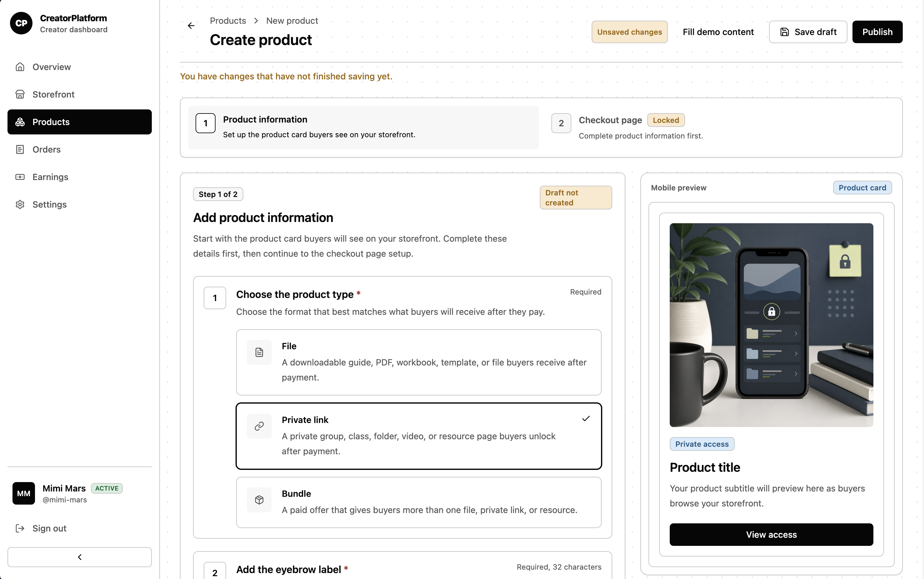Click Fill demo content
This screenshot has width=924, height=579.
tap(718, 32)
